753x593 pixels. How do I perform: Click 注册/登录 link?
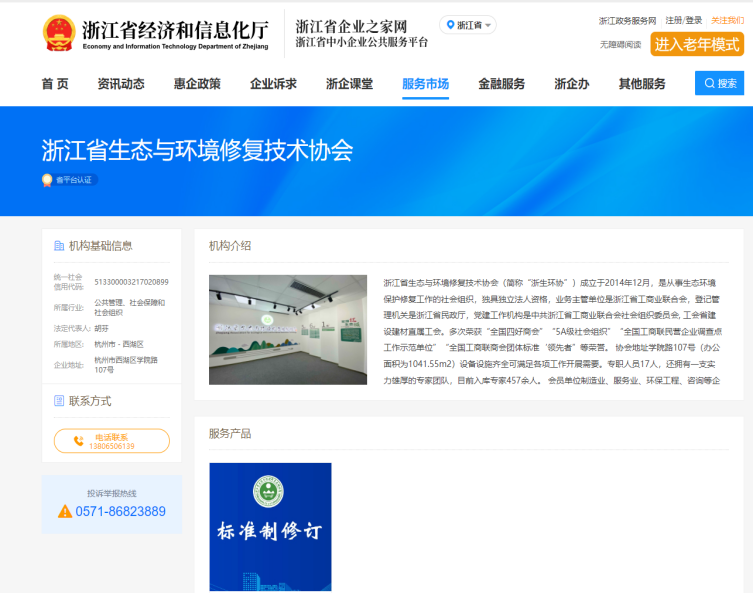click(683, 21)
